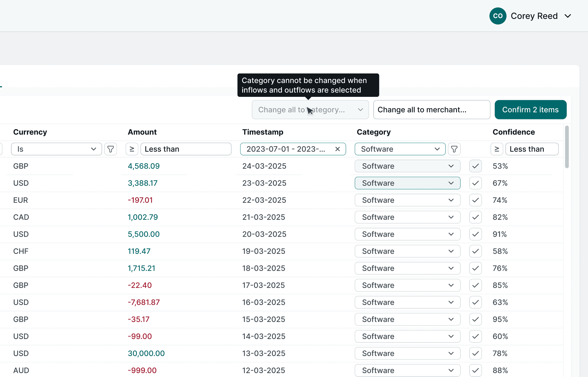Toggle confirm check for 30,000.00 USD row

(x=475, y=353)
